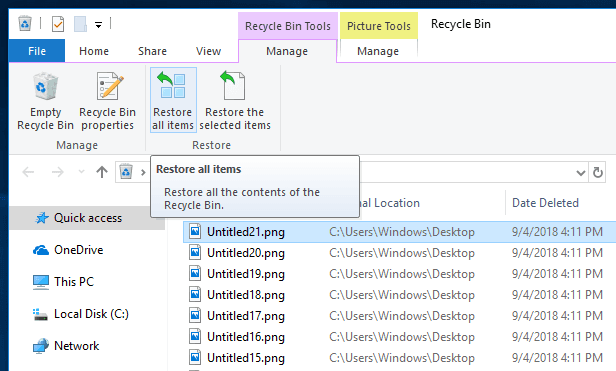Click the Picture Tools header
The image size is (616, 371).
pos(379,26)
